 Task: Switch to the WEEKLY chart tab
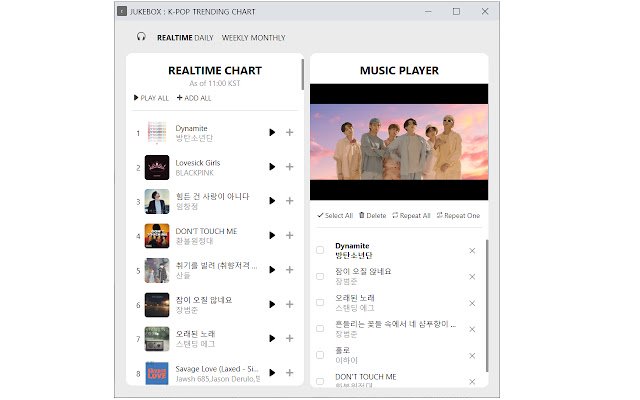pos(235,38)
